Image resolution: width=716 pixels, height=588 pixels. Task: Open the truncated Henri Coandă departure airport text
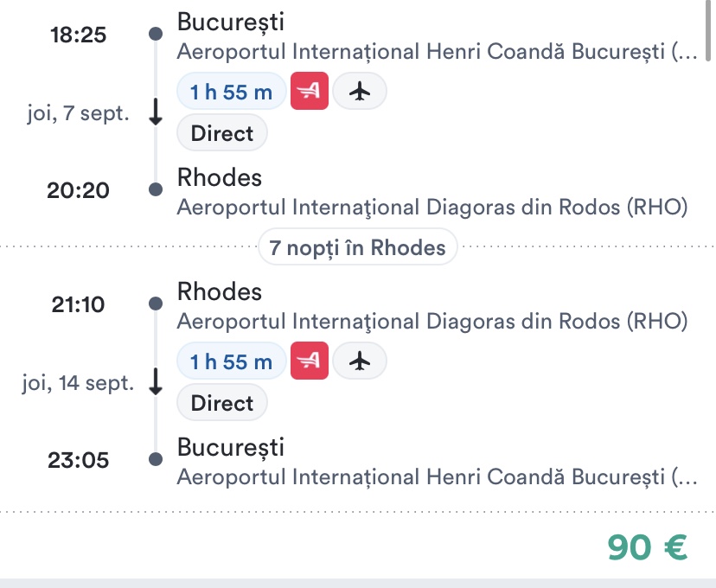coord(437,52)
